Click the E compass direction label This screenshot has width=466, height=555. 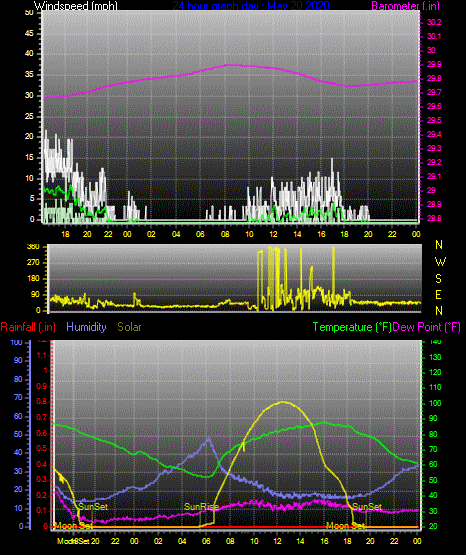click(438, 295)
